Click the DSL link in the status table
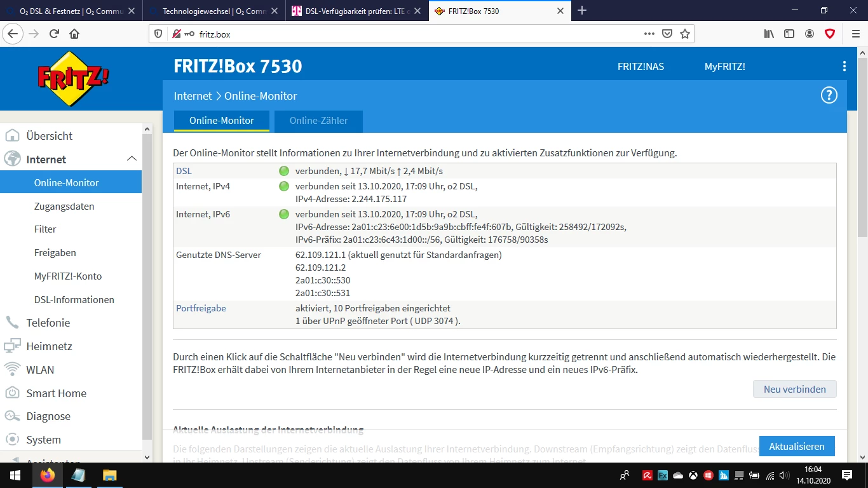This screenshot has width=868, height=488. pos(184,171)
